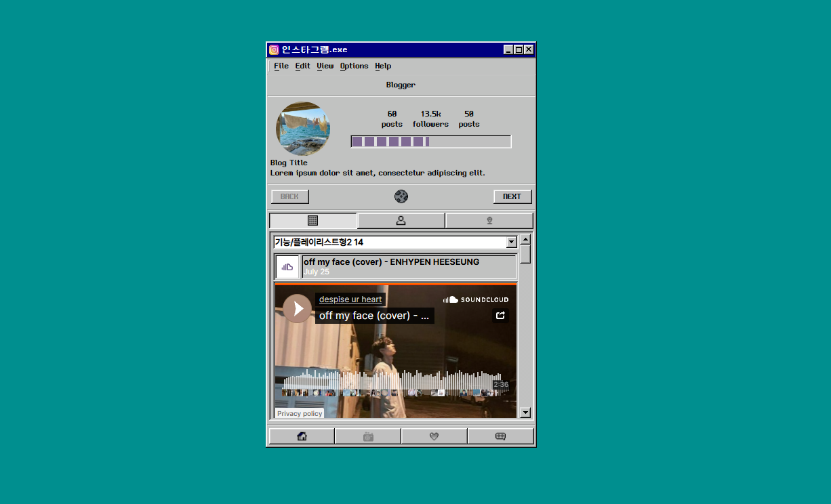Click the scroll down arrow of the post list
Viewport: 831px width, 504px height.
point(525,413)
